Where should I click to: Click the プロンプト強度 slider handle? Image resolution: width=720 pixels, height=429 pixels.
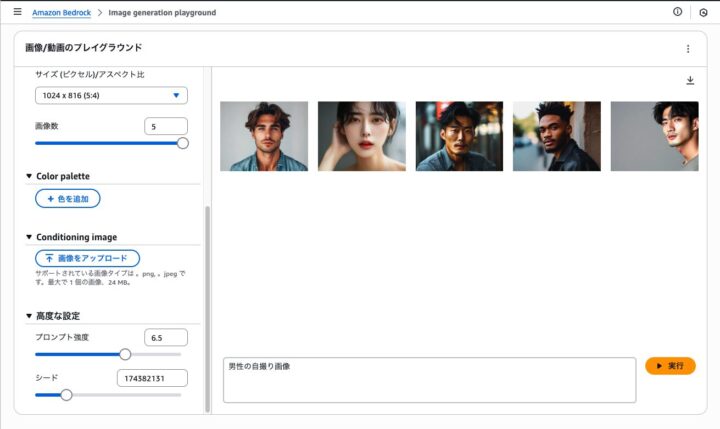click(x=125, y=354)
